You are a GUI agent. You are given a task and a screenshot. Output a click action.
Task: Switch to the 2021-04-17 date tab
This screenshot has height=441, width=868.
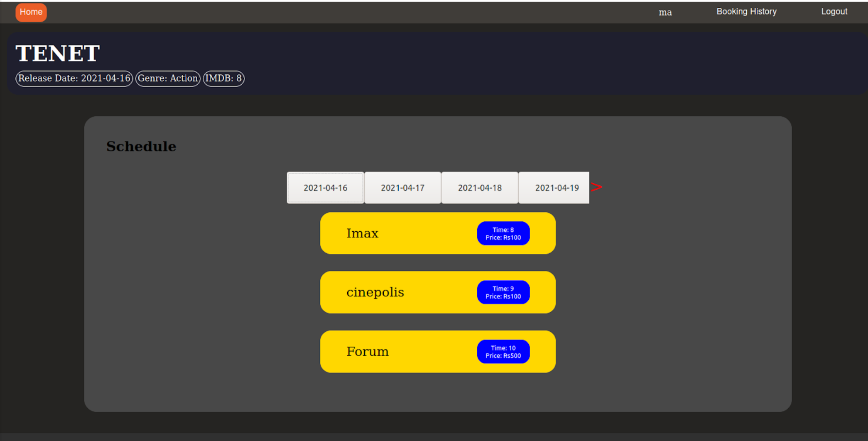[x=402, y=187]
